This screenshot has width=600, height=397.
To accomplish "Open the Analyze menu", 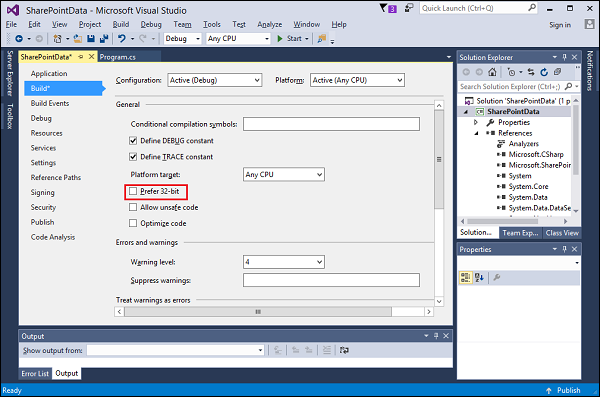I will [x=269, y=25].
